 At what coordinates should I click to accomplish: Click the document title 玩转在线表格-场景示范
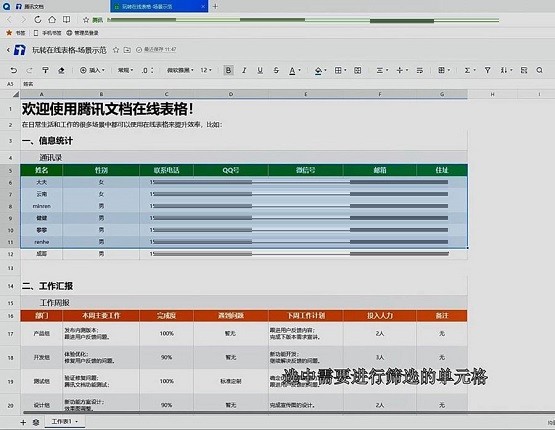coord(69,50)
